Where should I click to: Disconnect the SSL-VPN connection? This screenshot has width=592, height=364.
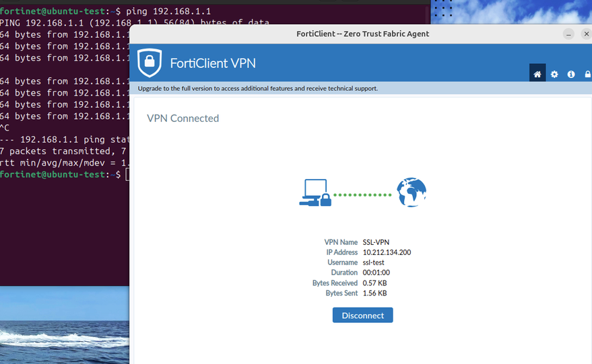(x=362, y=316)
